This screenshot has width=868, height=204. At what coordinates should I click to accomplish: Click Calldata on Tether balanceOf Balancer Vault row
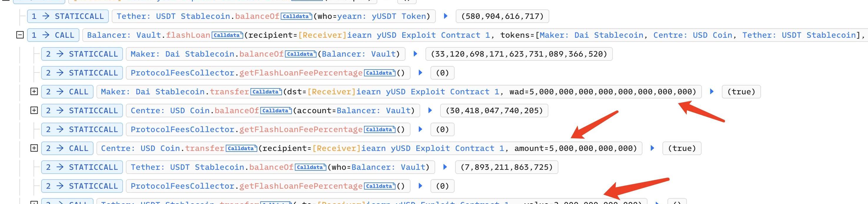point(310,167)
